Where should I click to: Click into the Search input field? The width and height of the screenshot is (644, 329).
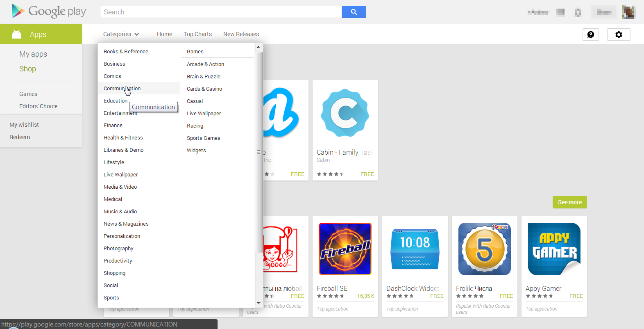pos(221,12)
